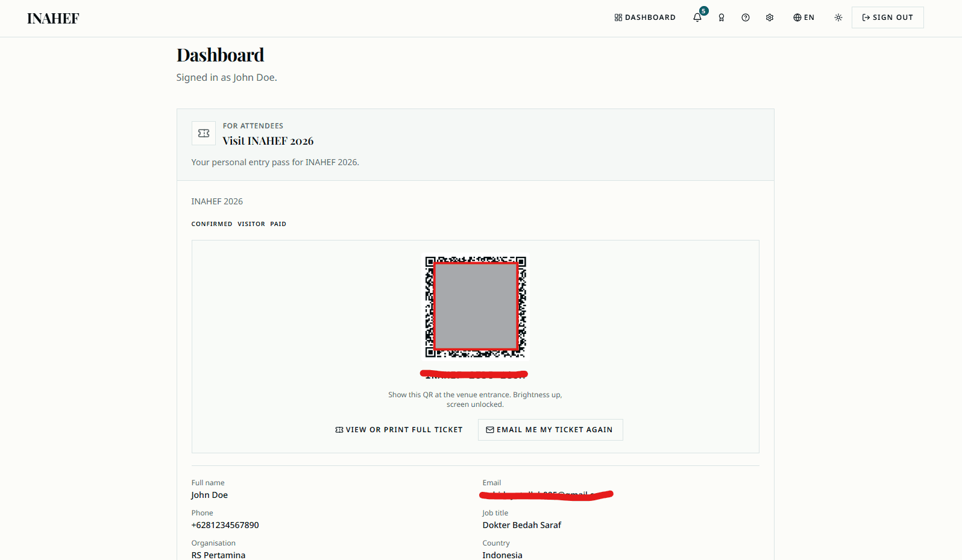
Task: Toggle light/dark theme with sun icon
Action: 838,17
